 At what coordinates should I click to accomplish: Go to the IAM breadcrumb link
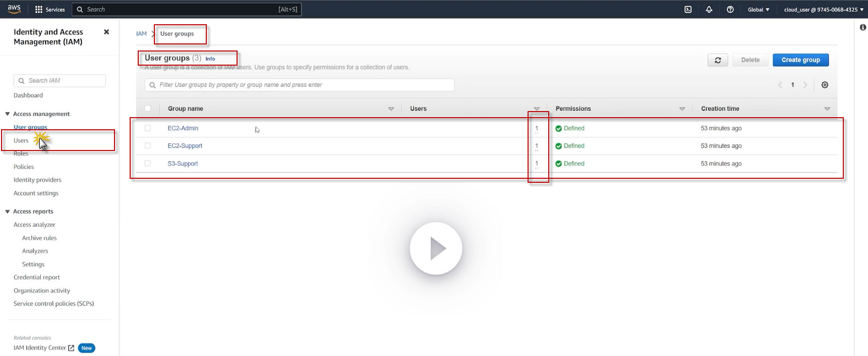pos(141,34)
